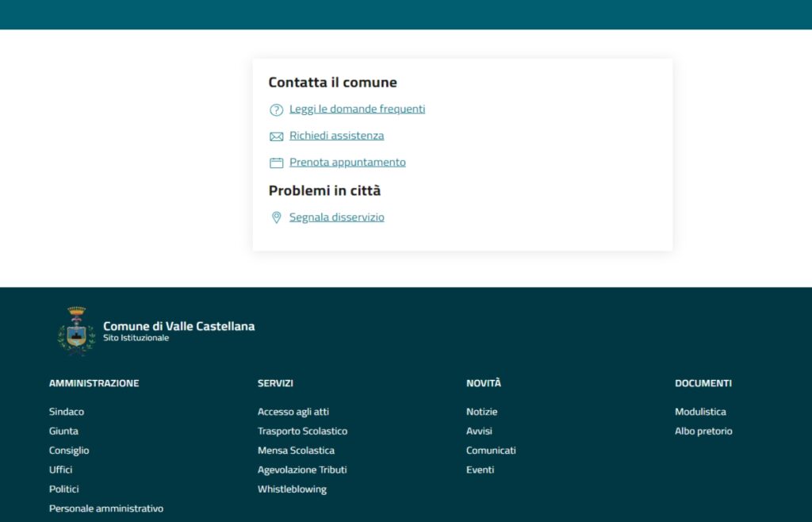Click the question mark FAQ icon

276,109
